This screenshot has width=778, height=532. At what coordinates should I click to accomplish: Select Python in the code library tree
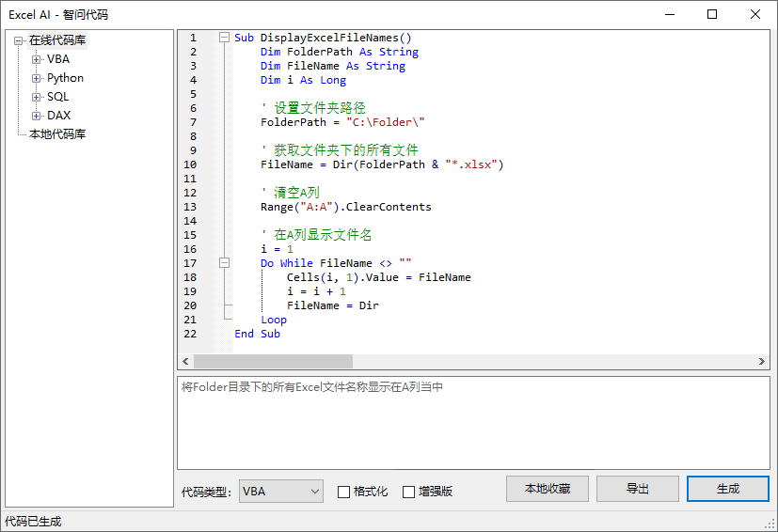65,78
